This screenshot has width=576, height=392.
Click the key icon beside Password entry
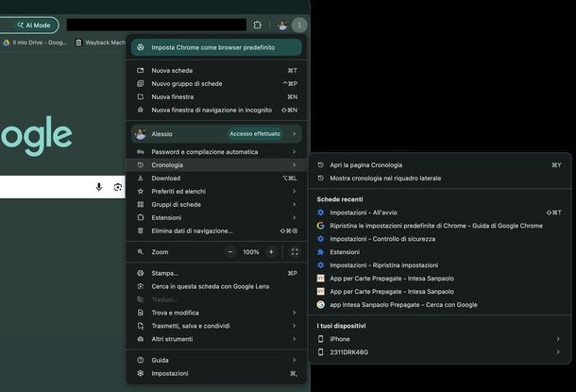point(141,152)
